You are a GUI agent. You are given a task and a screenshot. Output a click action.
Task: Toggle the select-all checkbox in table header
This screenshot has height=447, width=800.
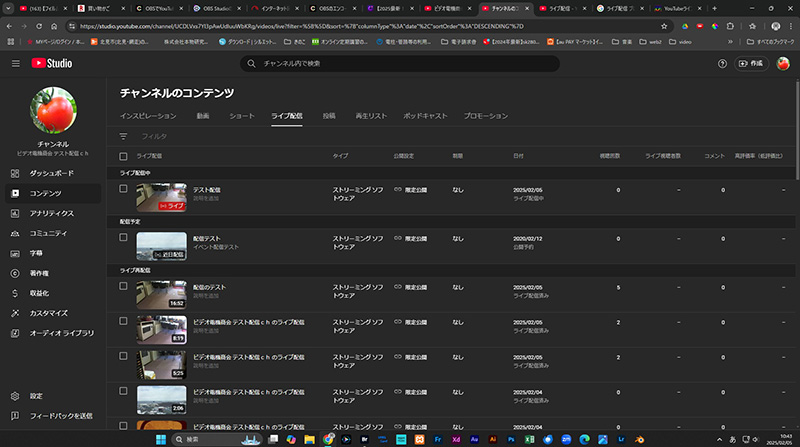pyautogui.click(x=124, y=156)
